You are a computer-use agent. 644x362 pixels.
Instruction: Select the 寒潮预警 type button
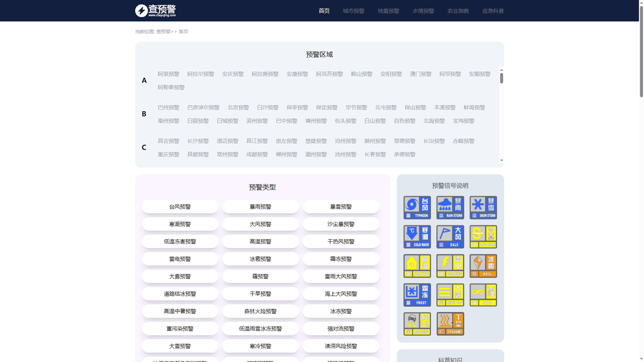180,224
